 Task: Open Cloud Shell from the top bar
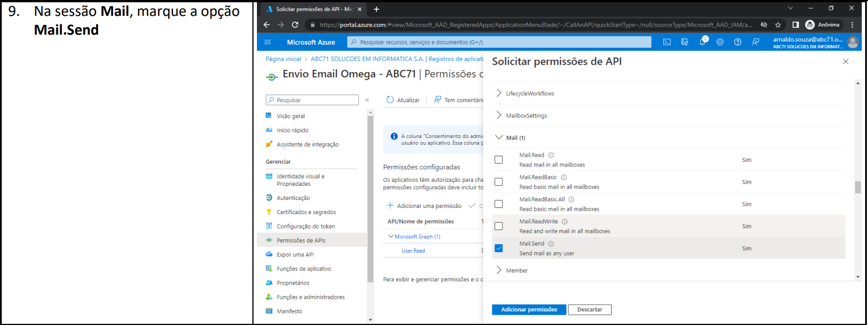click(667, 42)
